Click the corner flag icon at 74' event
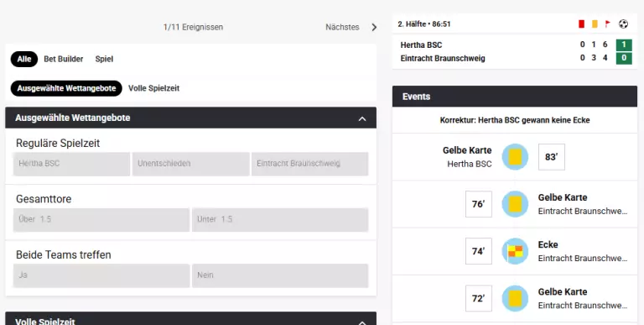644x325 pixels. [x=515, y=251]
